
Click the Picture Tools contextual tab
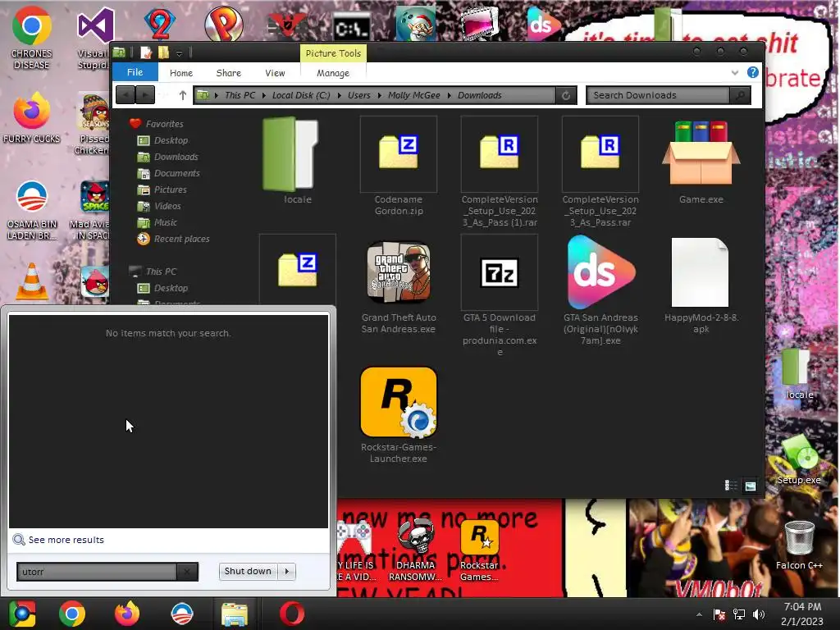[x=333, y=53]
